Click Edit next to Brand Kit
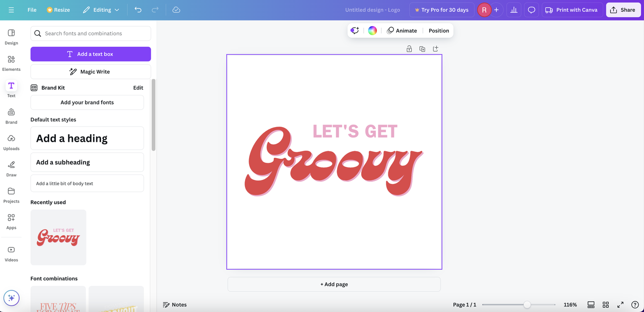The height and width of the screenshot is (312, 644). coord(138,87)
